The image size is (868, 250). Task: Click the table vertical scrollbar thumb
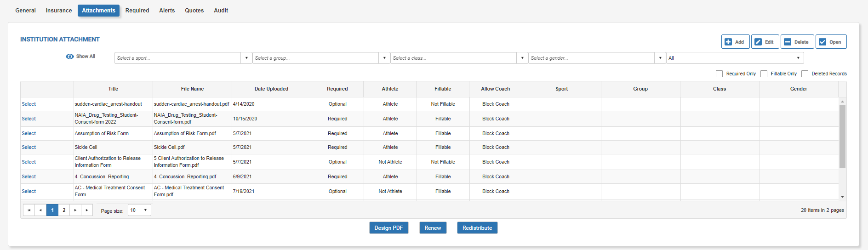(842, 136)
